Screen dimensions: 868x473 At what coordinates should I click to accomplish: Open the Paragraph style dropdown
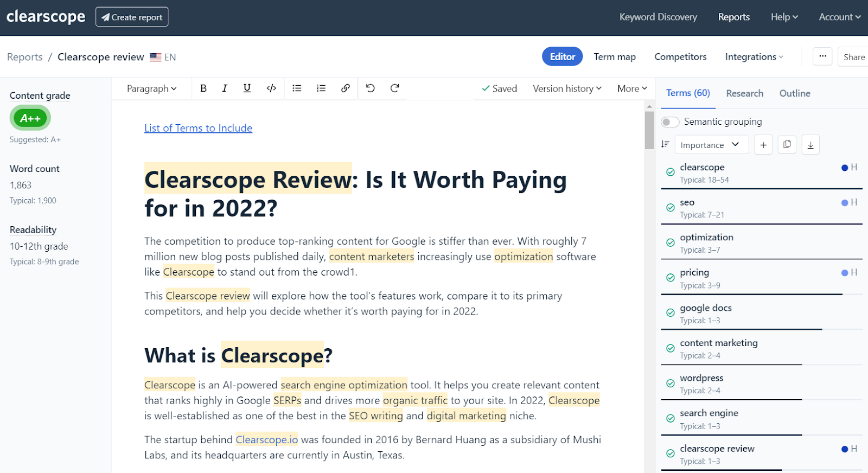[151, 88]
